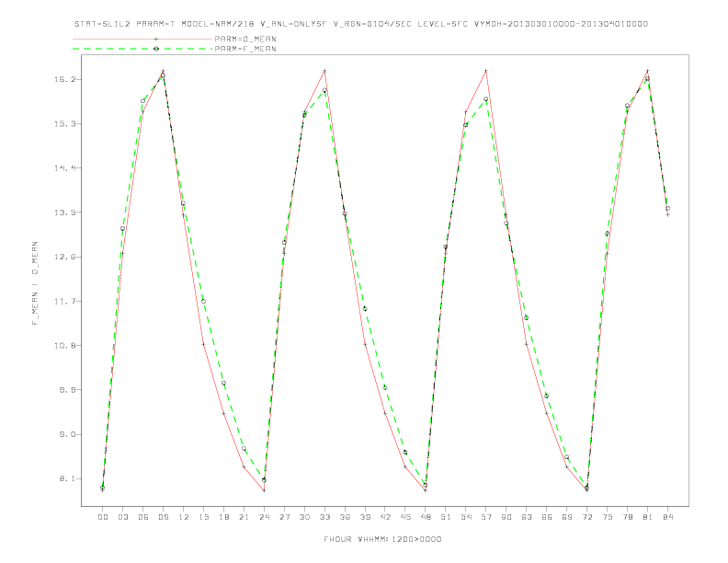Click the F_MEAN circle marker above hour 15
Viewport: 728px width, 563px height.
(203, 302)
